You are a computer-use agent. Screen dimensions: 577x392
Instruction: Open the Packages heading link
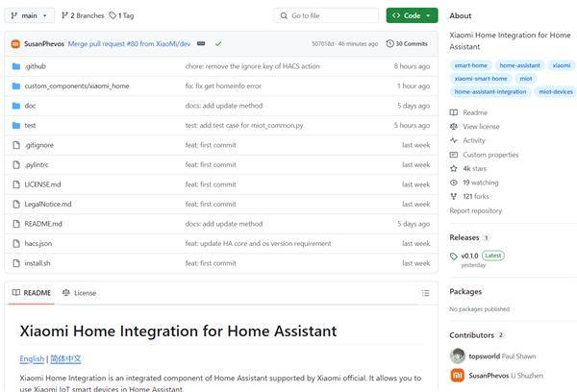click(465, 292)
